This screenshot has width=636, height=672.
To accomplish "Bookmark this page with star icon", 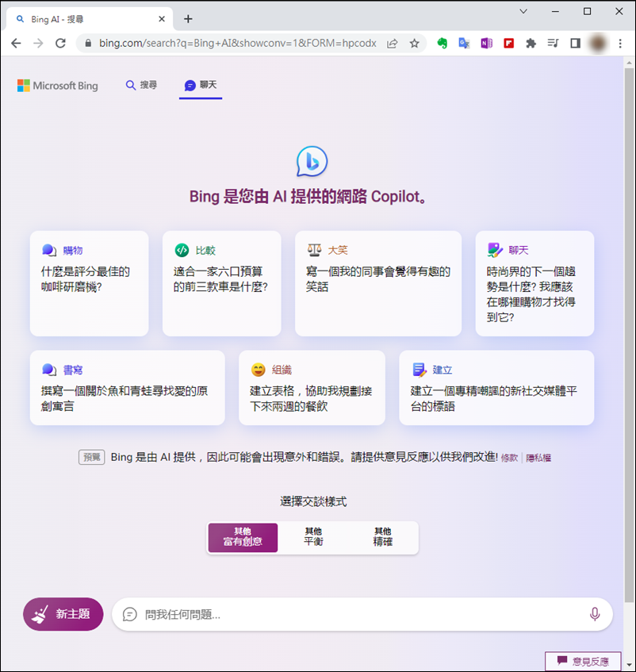I will click(x=414, y=44).
